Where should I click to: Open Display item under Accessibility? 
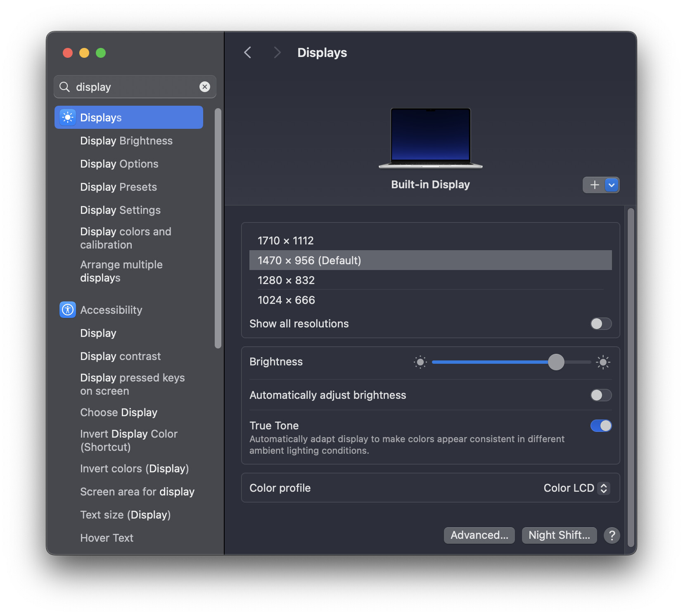[x=98, y=333]
